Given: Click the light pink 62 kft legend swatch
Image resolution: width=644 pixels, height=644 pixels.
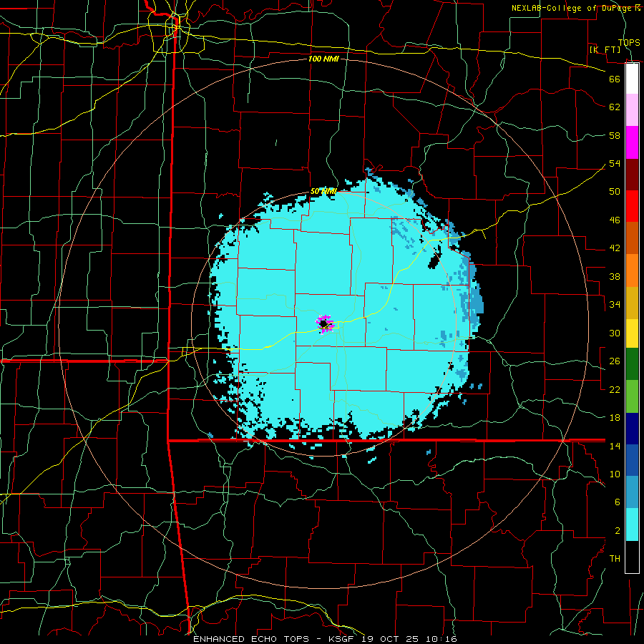Looking at the screenshot, I should point(632,110).
